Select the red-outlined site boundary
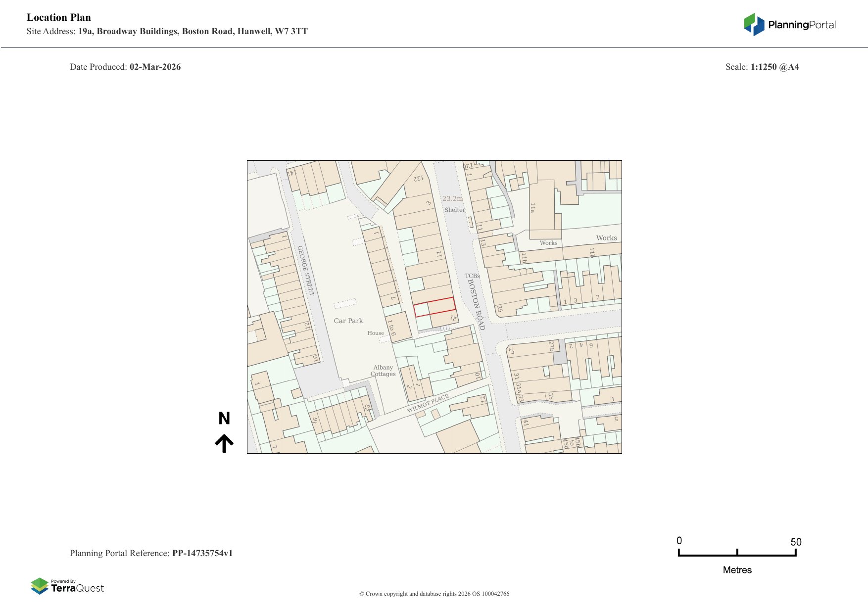This screenshot has height=614, width=868. (434, 307)
